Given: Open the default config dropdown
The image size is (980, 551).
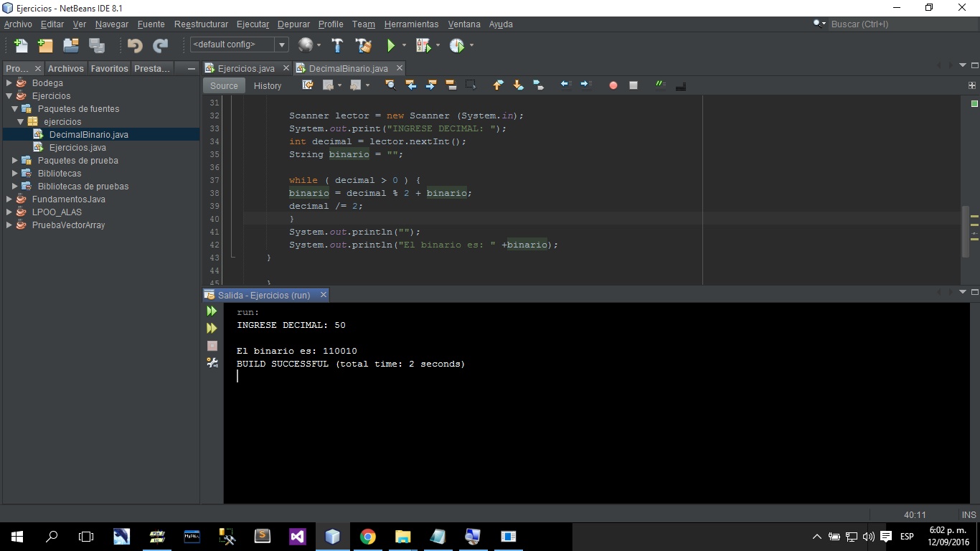Looking at the screenshot, I should [x=282, y=44].
